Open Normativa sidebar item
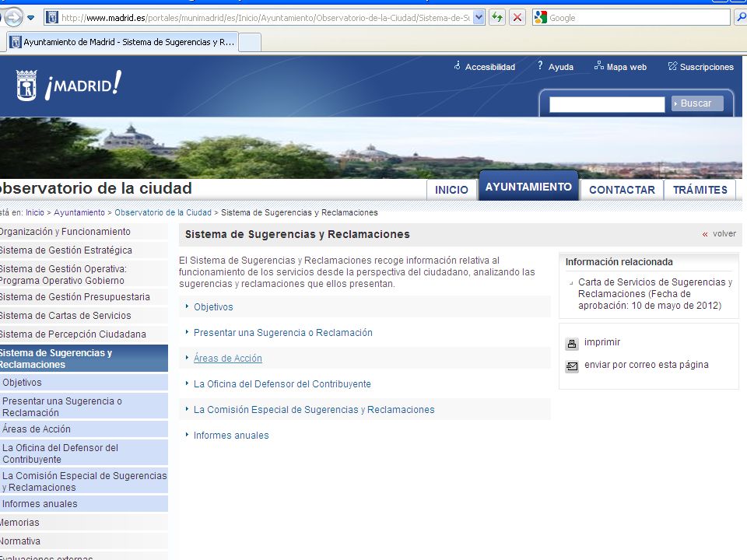Image resolution: width=747 pixels, height=560 pixels. [x=83, y=541]
